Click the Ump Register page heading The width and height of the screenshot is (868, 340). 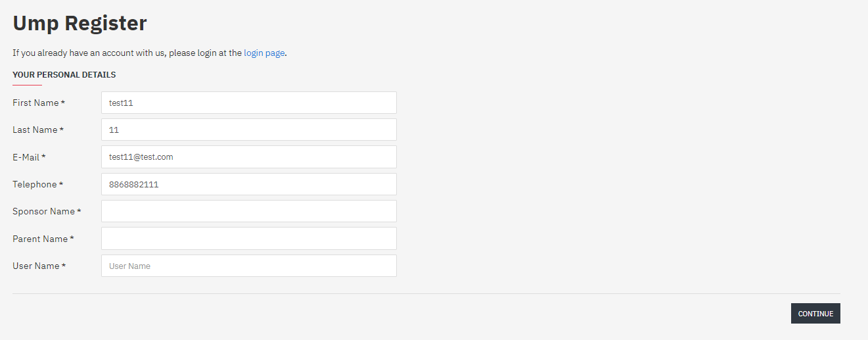coord(80,24)
